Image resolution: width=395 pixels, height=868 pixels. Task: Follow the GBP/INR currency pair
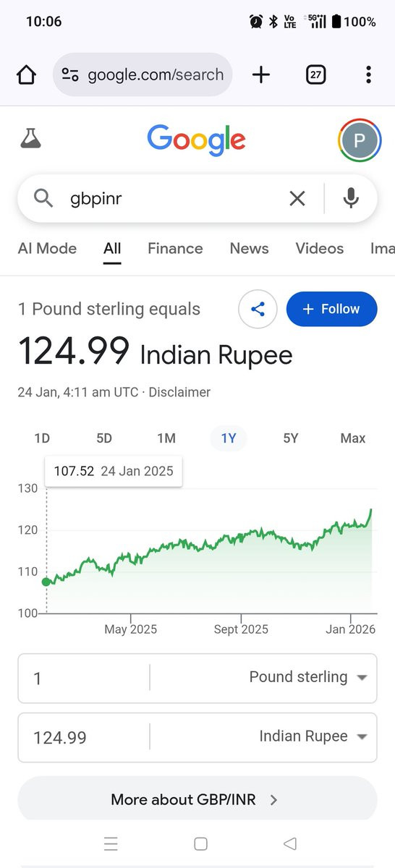pos(332,310)
